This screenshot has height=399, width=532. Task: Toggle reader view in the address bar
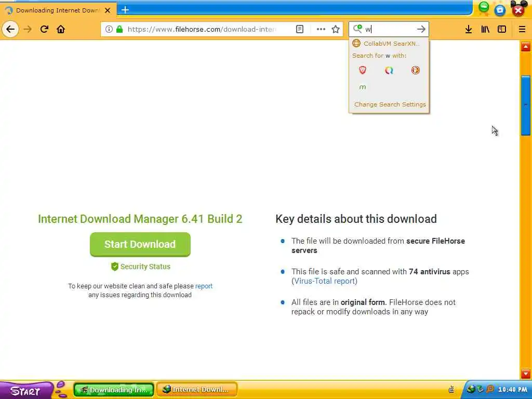(300, 29)
